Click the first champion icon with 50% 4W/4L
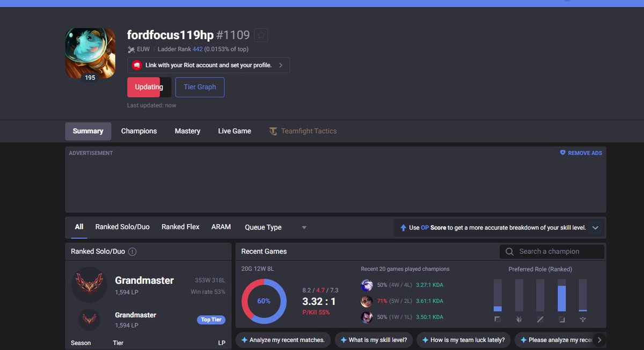Viewport: 644px width, 350px height. click(x=367, y=285)
